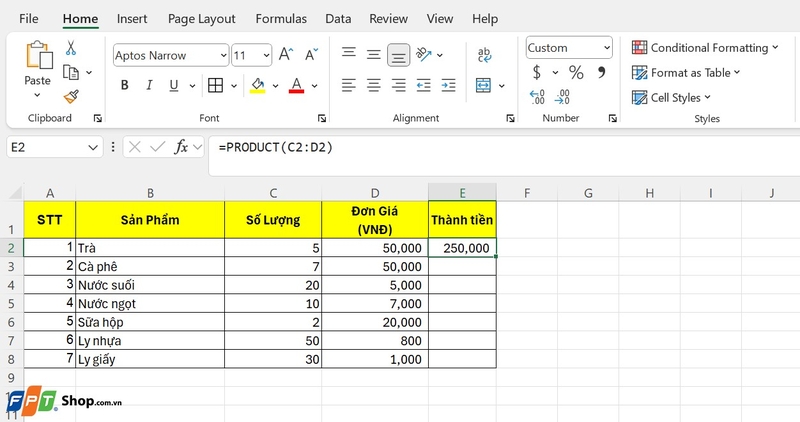800x422 pixels.
Task: Open Font dialog launcher
Action: point(322,118)
